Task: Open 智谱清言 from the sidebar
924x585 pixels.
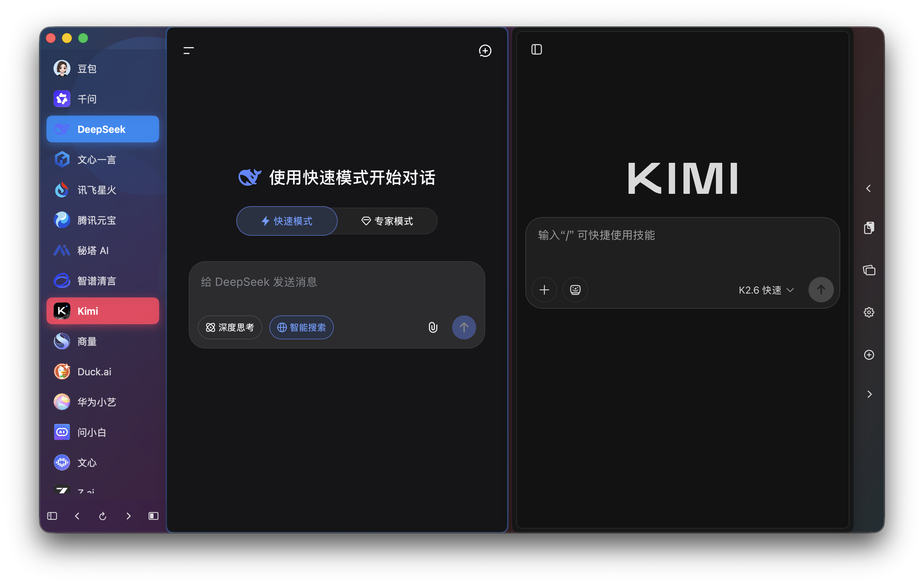Action: (102, 281)
